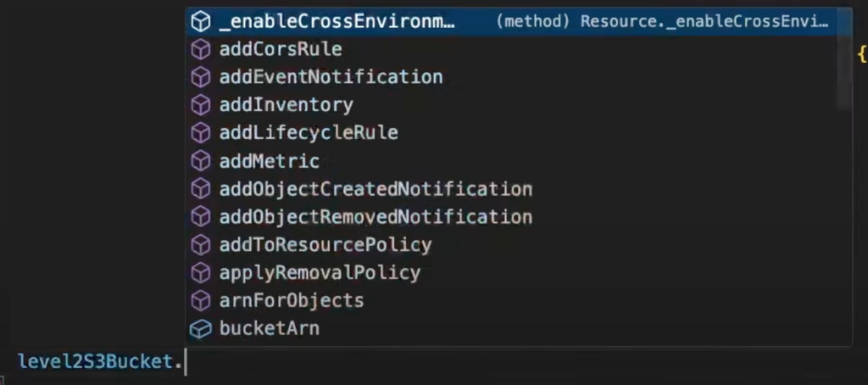Click the method icon next to addEventNotification
The height and width of the screenshot is (385, 868).
point(200,77)
